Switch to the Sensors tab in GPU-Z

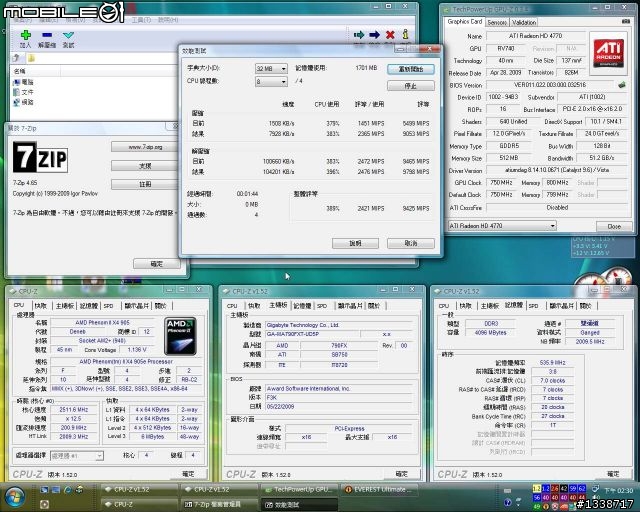point(497,22)
